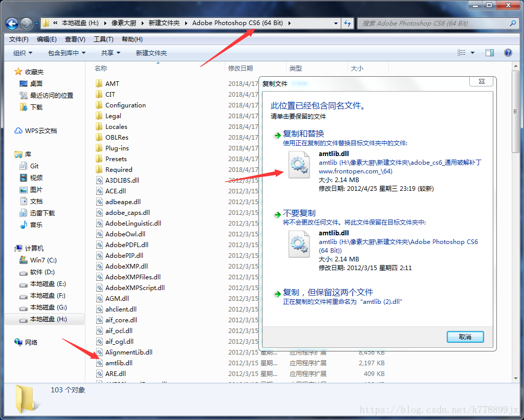The height and width of the screenshot is (420, 524).
Task: Select 收藏夹 in the navigation pane
Action: point(29,72)
